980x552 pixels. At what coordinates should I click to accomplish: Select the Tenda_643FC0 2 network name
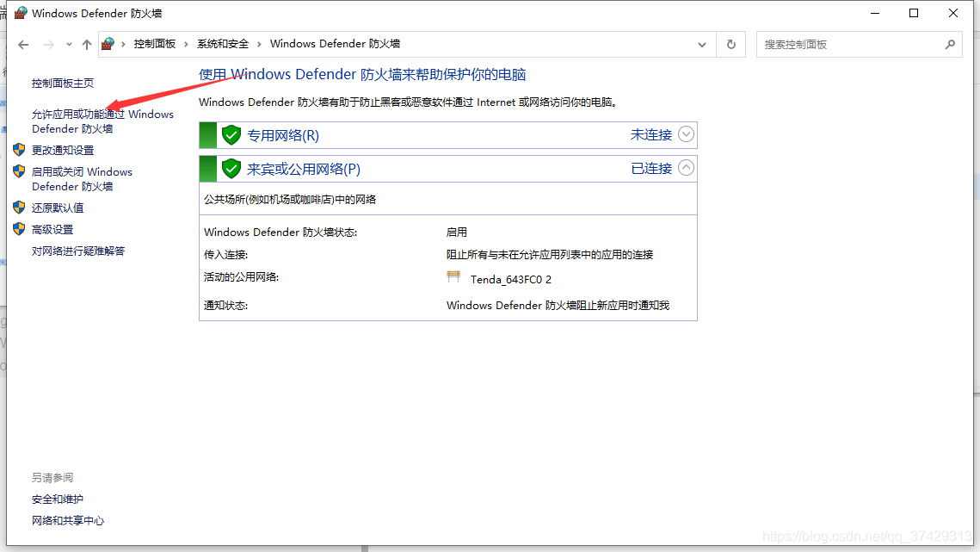[x=510, y=280]
